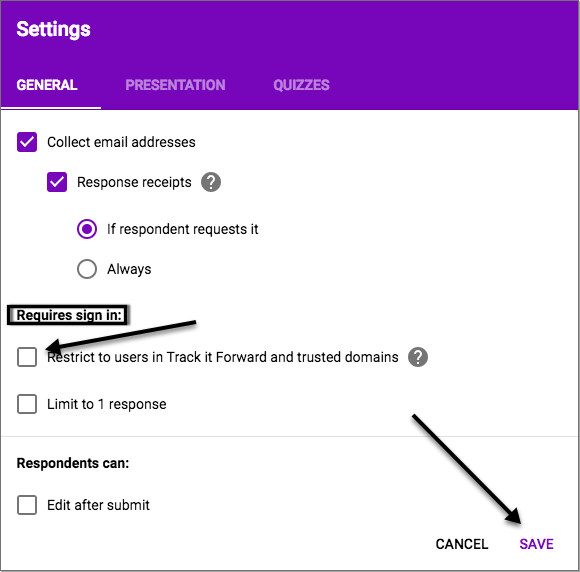Image resolution: width=580 pixels, height=572 pixels.
Task: Click the Settings dialog title
Action: point(53,29)
